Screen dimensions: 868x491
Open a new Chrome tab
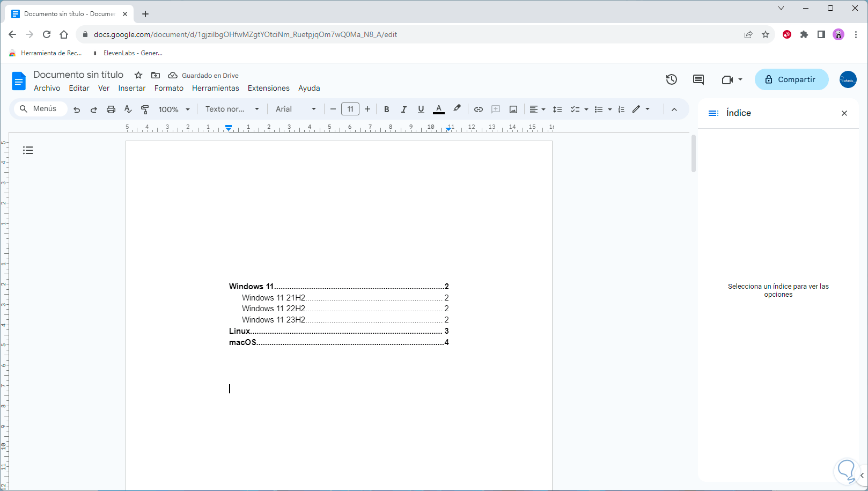(145, 14)
